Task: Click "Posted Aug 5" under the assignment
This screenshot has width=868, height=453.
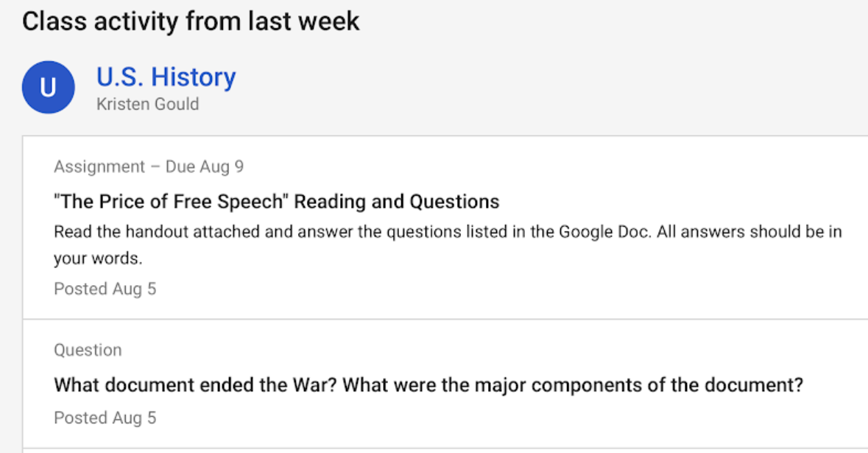Action: pos(105,289)
